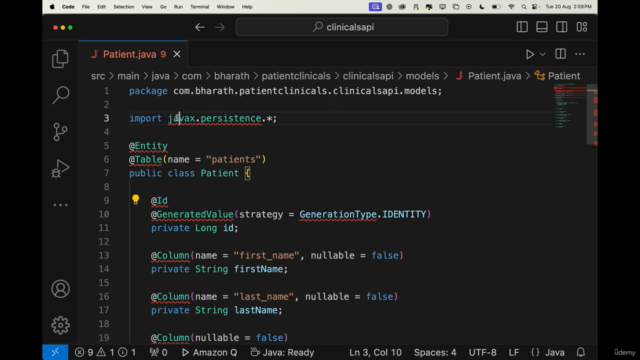Open the main breadcrumb

(x=128, y=76)
